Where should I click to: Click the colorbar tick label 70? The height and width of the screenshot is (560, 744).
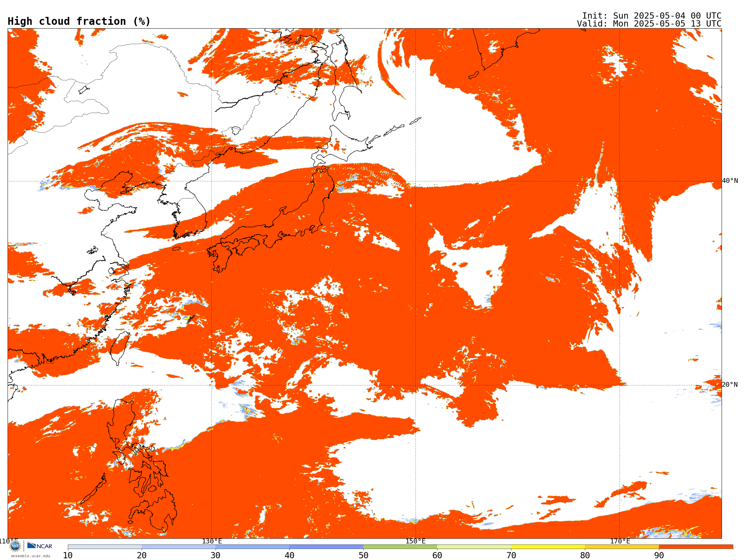pyautogui.click(x=511, y=556)
